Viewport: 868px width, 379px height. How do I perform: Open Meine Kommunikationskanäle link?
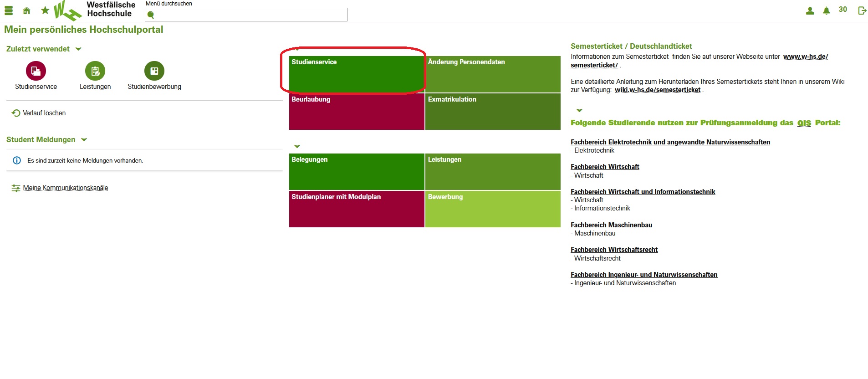[x=65, y=188]
